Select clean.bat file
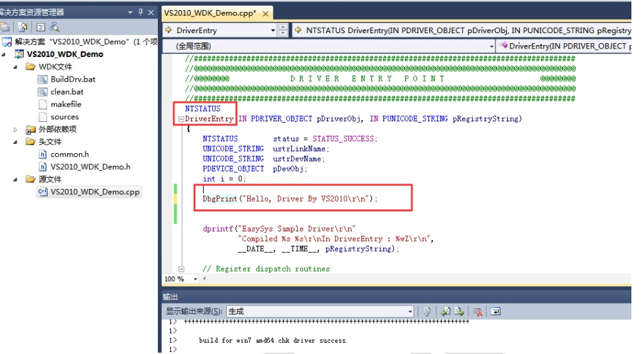The width and height of the screenshot is (644, 354). click(x=67, y=91)
